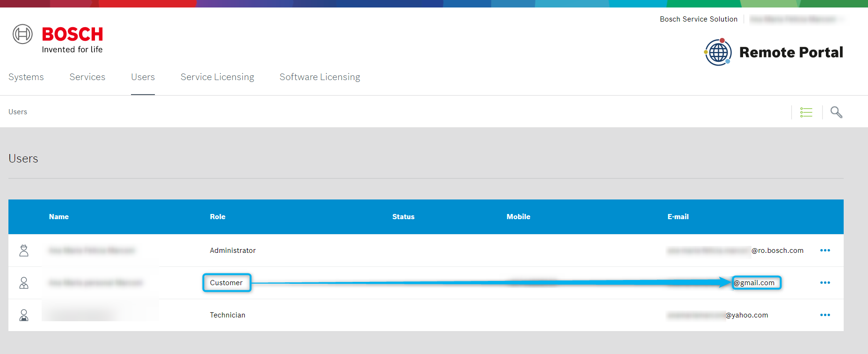Select the Customer role cell
The height and width of the screenshot is (354, 868).
coord(226,283)
